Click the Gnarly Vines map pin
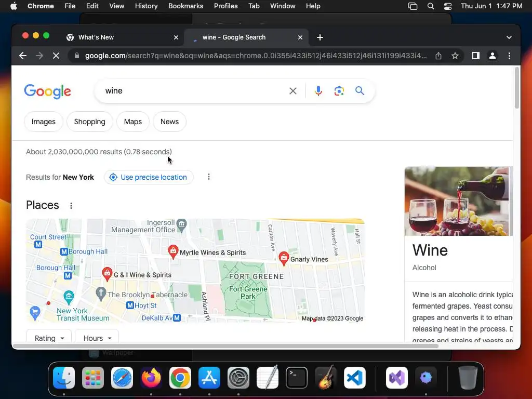Viewport: 532px width, 399px height. click(x=284, y=259)
